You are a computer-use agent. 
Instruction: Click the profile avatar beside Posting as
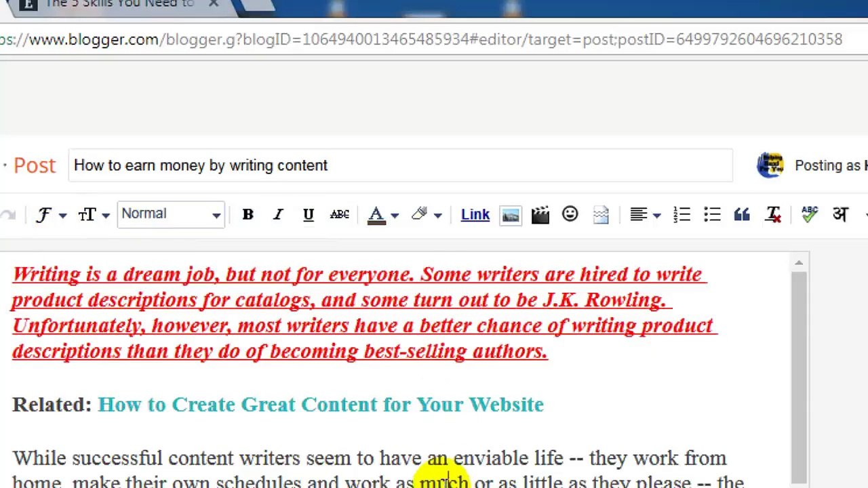click(x=770, y=165)
